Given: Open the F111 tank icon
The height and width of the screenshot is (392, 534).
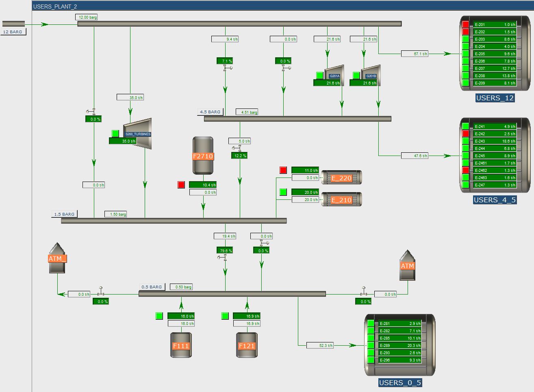Looking at the screenshot, I should pyautogui.click(x=181, y=345).
